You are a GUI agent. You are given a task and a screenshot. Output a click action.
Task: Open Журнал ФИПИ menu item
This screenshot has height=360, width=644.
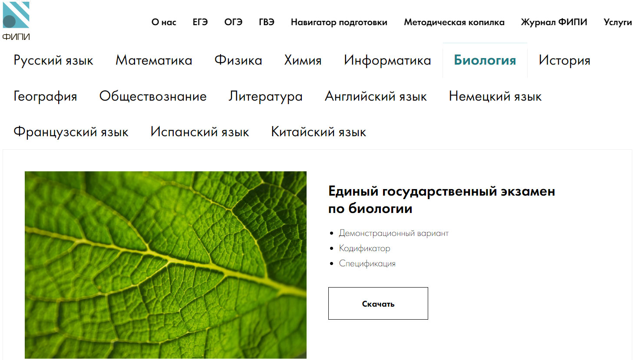point(554,22)
